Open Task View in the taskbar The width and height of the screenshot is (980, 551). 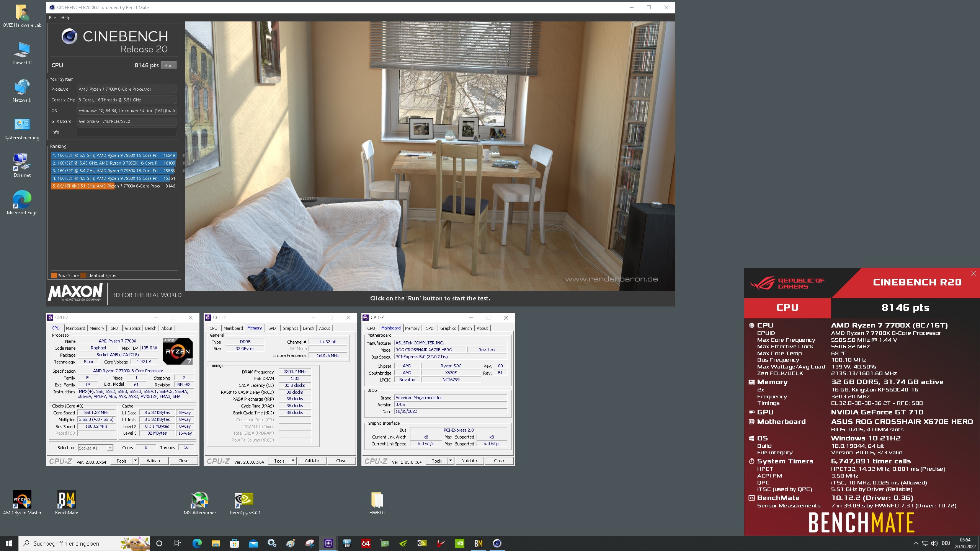tap(178, 543)
